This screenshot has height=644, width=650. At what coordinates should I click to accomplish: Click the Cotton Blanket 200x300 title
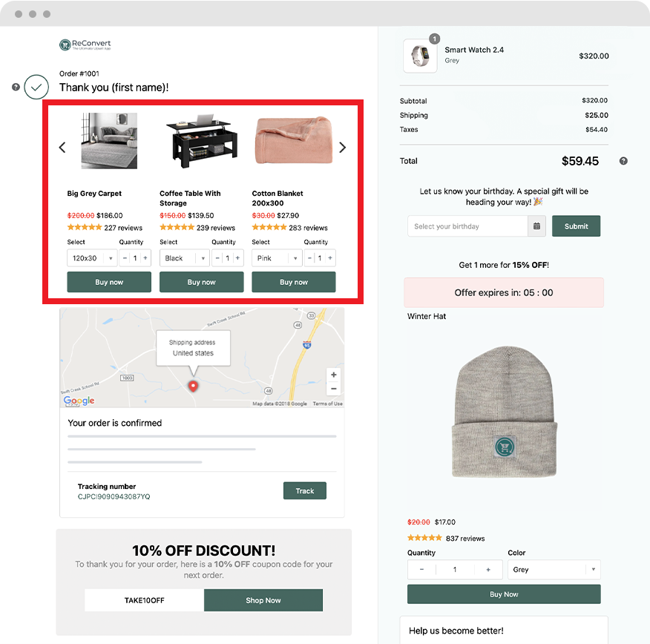click(x=278, y=199)
